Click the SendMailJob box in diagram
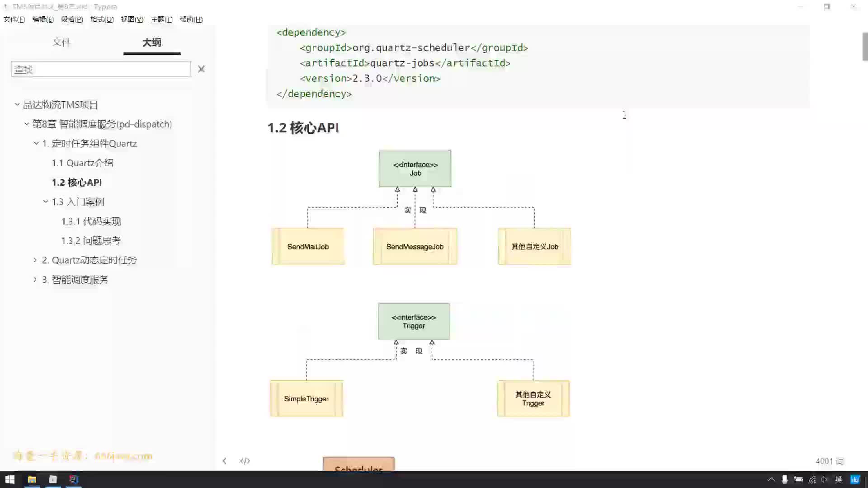This screenshot has width=868, height=488. [308, 246]
